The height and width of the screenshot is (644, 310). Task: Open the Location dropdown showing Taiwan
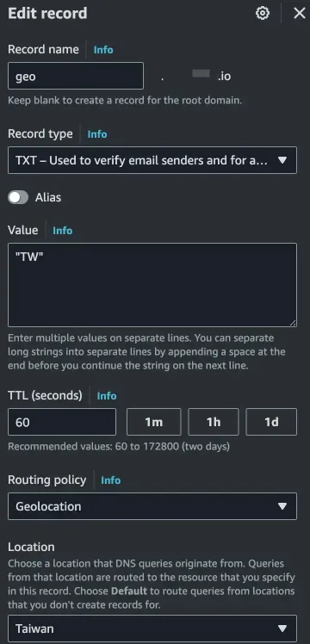pos(152,629)
